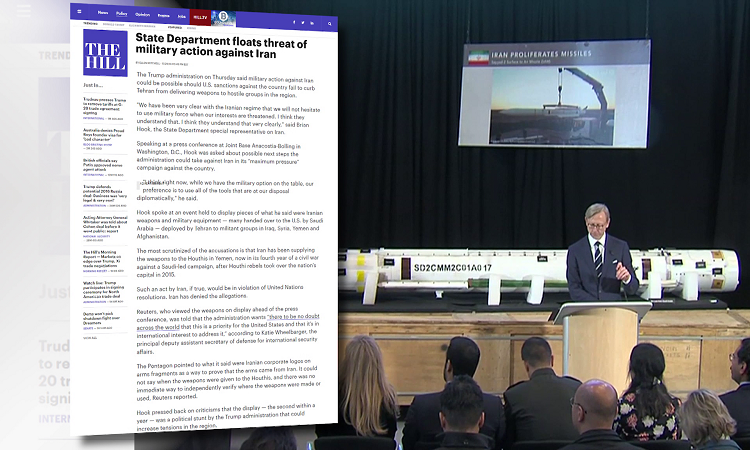
Task: Open the Events menu item
Action: tap(164, 16)
